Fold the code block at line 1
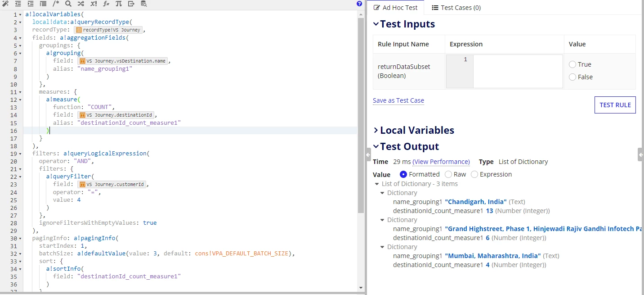644x295 pixels. [x=21, y=14]
